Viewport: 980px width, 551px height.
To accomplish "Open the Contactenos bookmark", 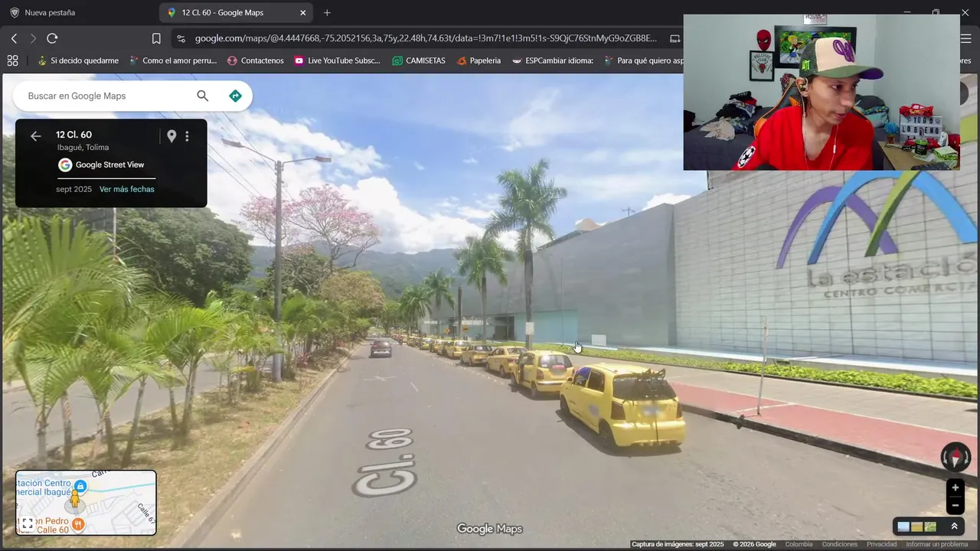I will click(255, 60).
